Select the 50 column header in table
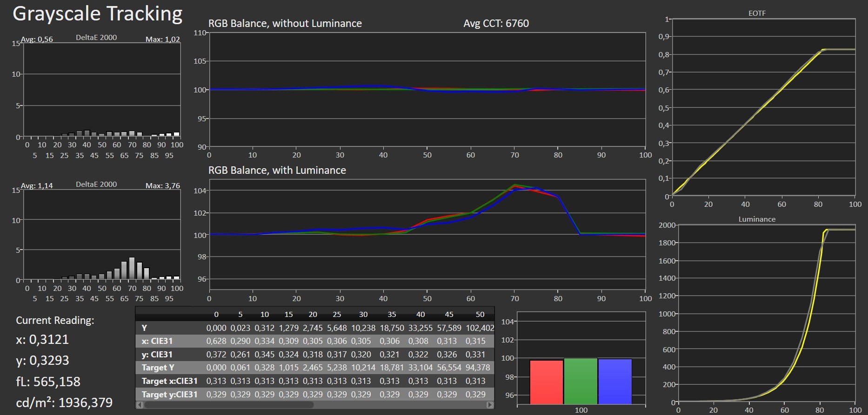Screen dimensions: 868x415 click(x=480, y=315)
